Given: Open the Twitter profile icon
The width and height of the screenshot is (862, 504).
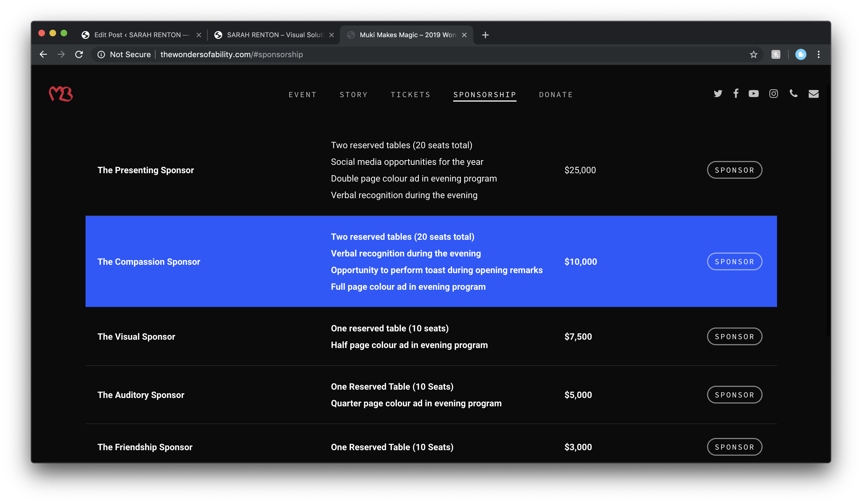Looking at the screenshot, I should click(718, 94).
